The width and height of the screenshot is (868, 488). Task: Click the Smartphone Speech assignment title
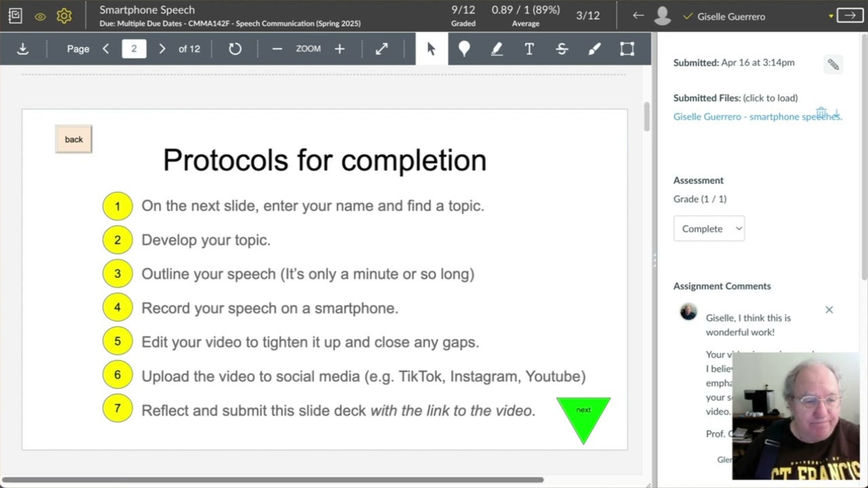[x=147, y=9]
